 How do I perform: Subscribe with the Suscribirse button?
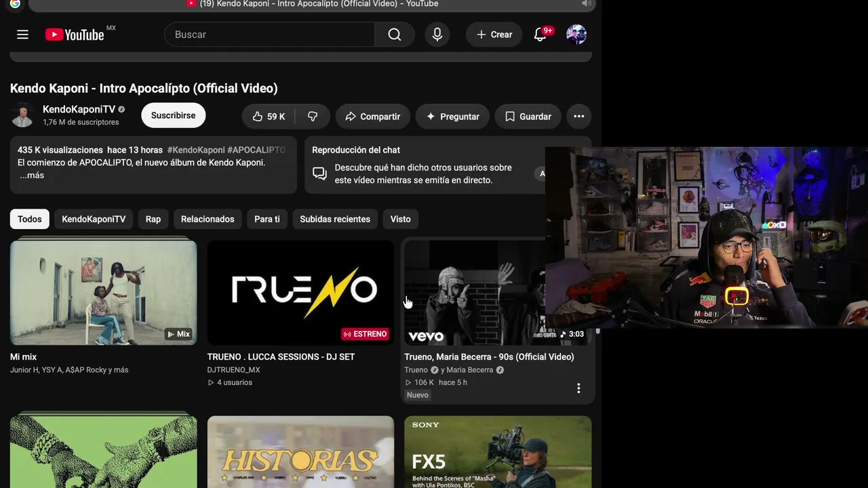(174, 116)
